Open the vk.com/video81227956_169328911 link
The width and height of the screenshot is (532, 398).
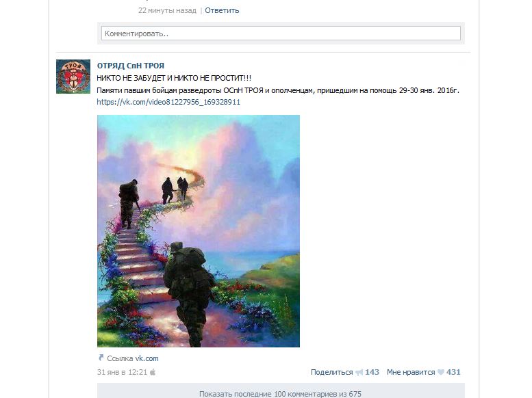[x=168, y=102]
